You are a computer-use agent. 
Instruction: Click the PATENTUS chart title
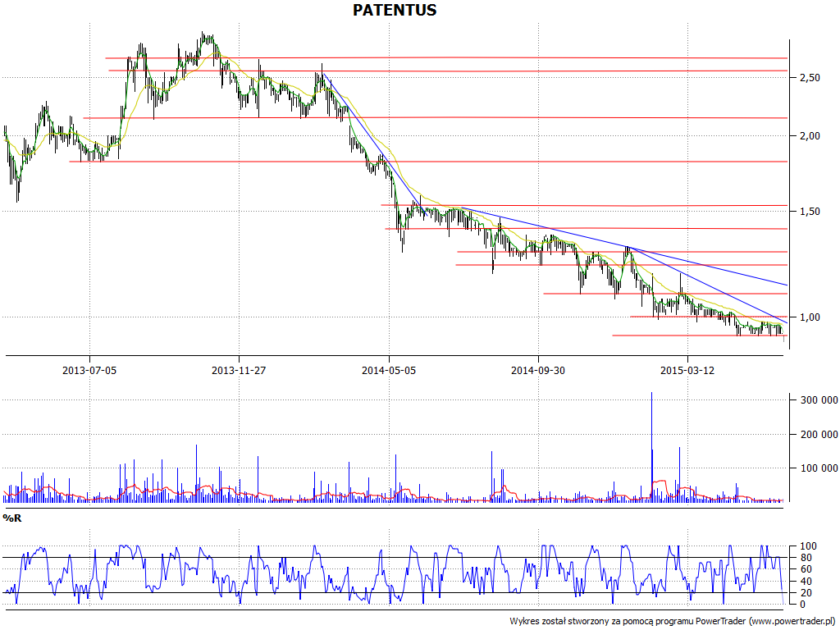395,10
